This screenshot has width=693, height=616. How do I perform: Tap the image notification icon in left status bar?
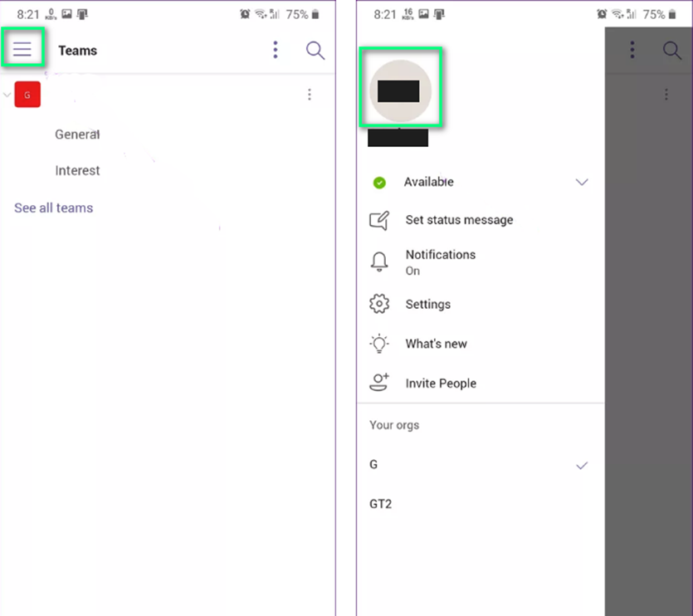[66, 14]
